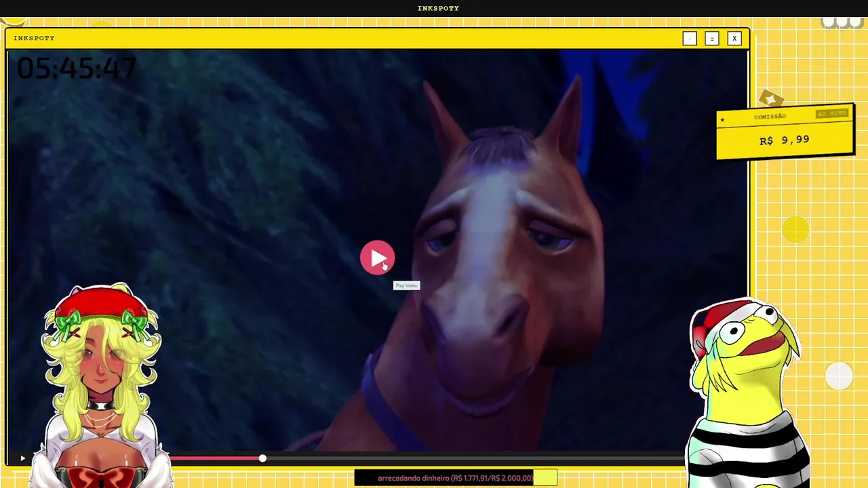Viewport: 868px width, 488px height.
Task: Minimize the INKSPOTY window
Action: coord(690,39)
